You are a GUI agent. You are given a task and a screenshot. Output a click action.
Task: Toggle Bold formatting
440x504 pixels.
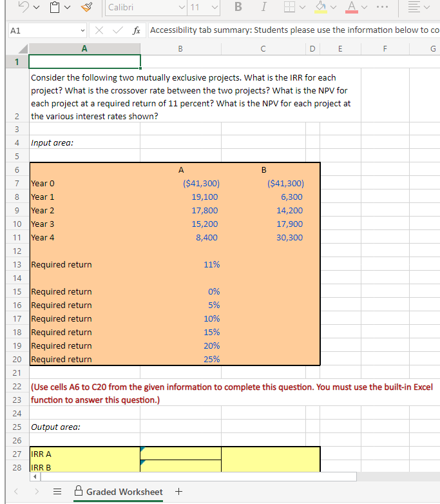point(238,6)
